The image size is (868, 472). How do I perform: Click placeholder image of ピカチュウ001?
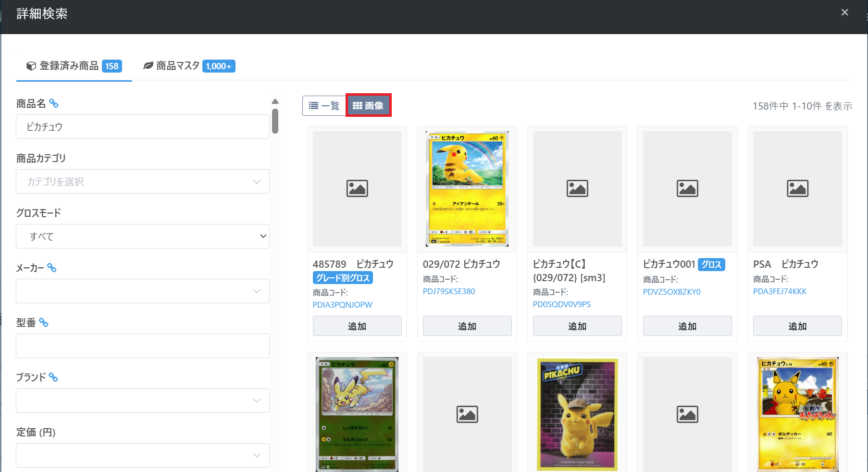[687, 189]
